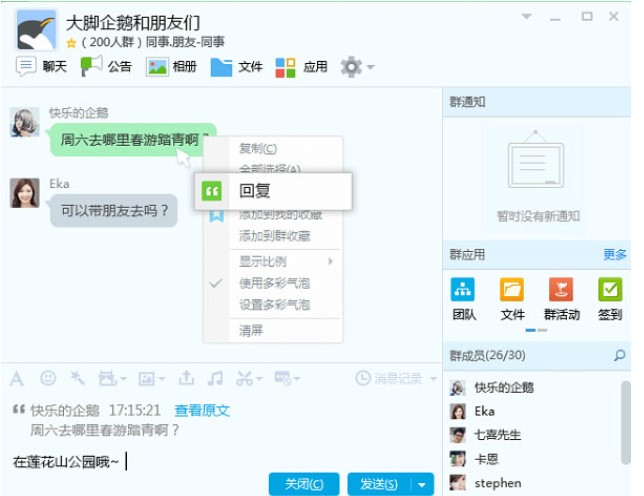Click the screenshot scissors icon
644x496 pixels.
tap(244, 378)
